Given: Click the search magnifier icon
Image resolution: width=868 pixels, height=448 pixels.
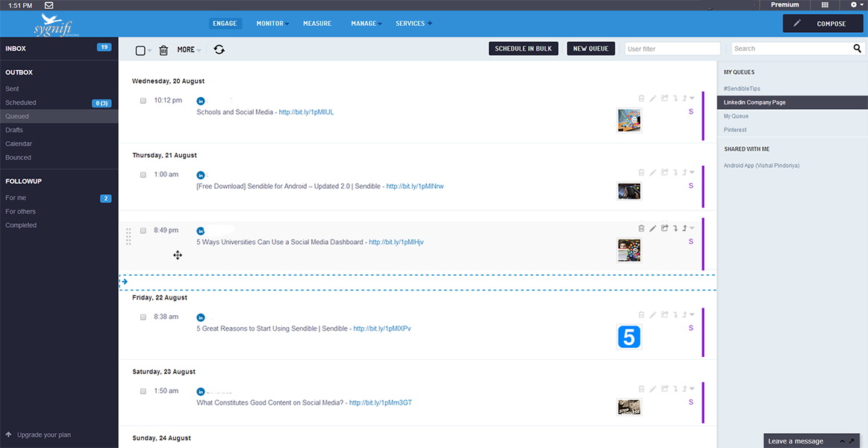Looking at the screenshot, I should click(x=858, y=49).
